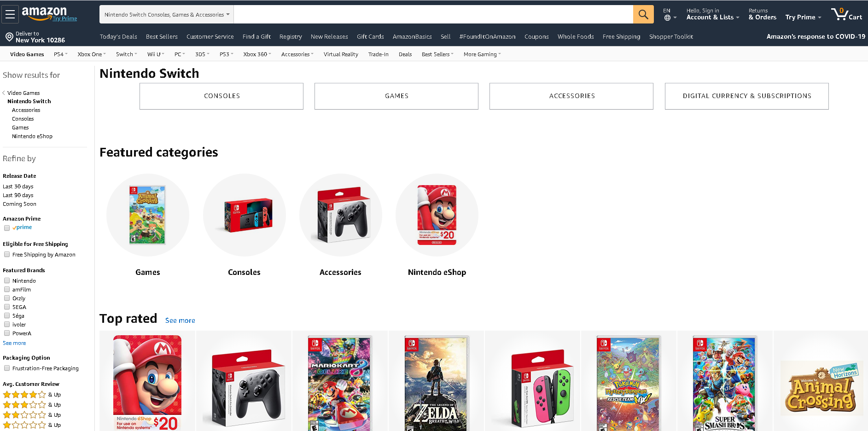The image size is (868, 431).
Task: Check Free Shipping by Amazon
Action: point(7,254)
